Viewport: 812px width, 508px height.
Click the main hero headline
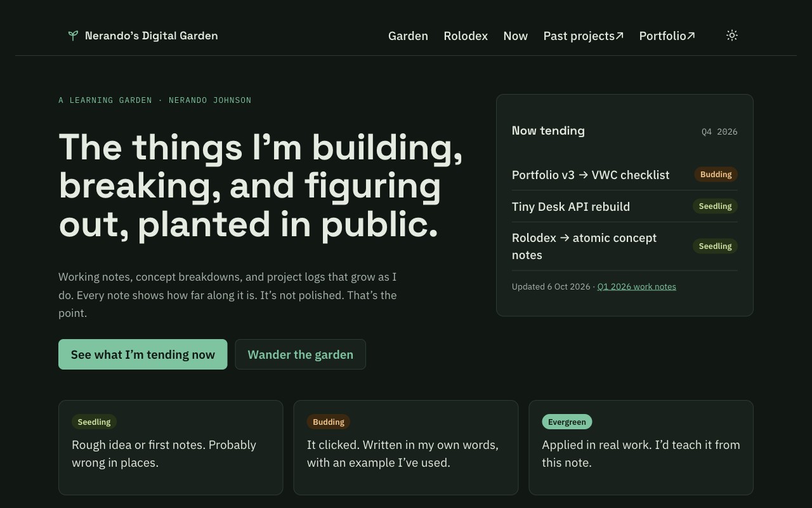tap(261, 185)
